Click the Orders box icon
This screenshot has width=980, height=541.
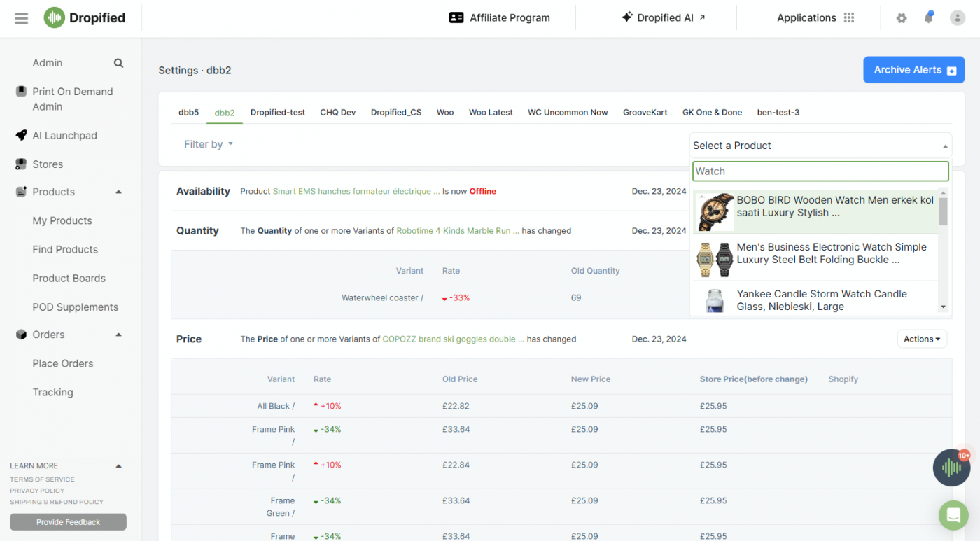pyautogui.click(x=21, y=335)
